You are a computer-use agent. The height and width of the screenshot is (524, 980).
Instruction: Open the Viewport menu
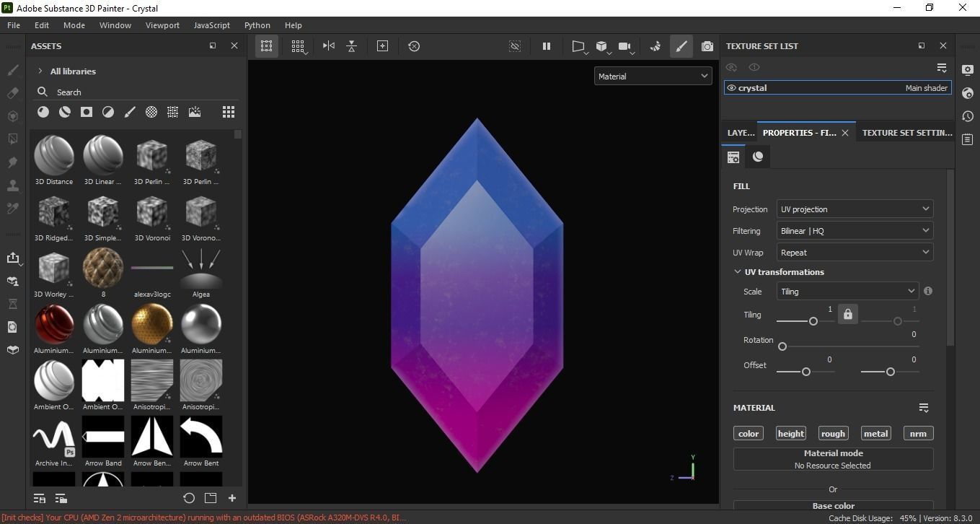pos(162,25)
